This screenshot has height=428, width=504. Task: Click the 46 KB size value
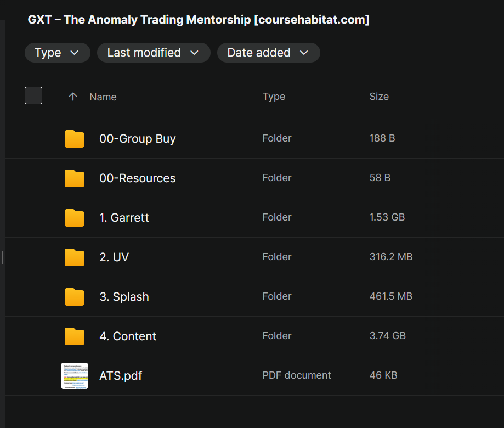(x=383, y=375)
